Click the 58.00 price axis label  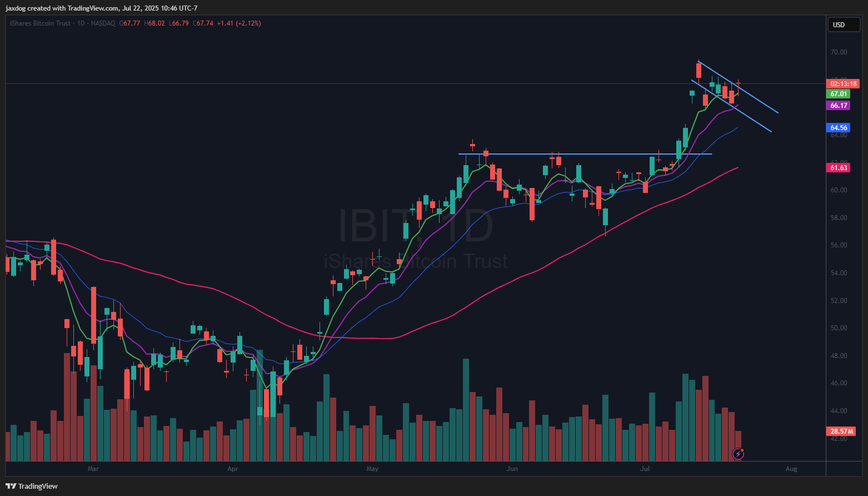coord(839,218)
